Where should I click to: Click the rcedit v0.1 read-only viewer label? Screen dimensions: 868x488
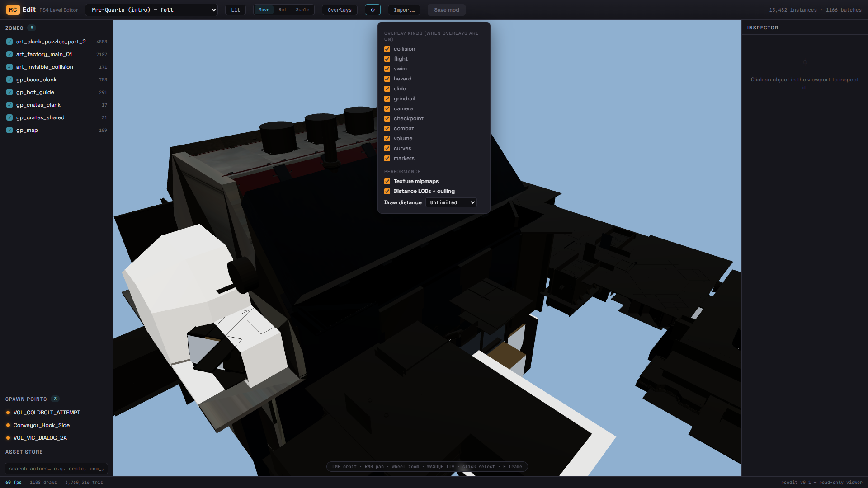pyautogui.click(x=821, y=482)
